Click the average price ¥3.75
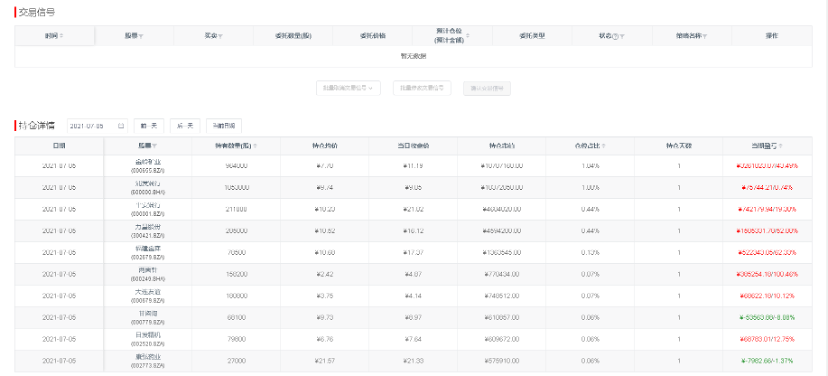The image size is (828, 376). click(324, 296)
